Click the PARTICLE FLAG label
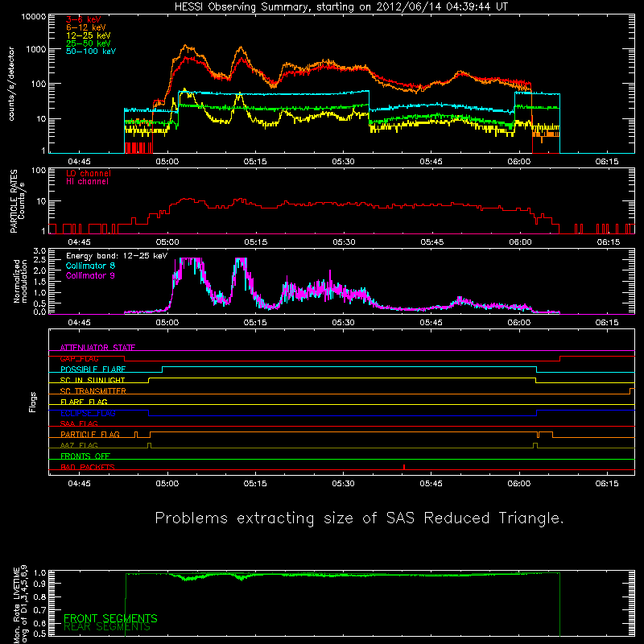 coord(90,434)
